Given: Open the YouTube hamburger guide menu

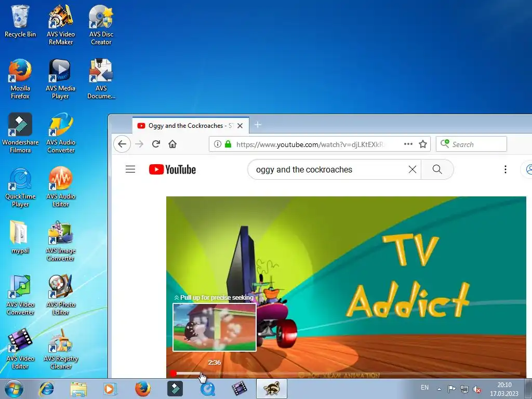Looking at the screenshot, I should point(130,169).
